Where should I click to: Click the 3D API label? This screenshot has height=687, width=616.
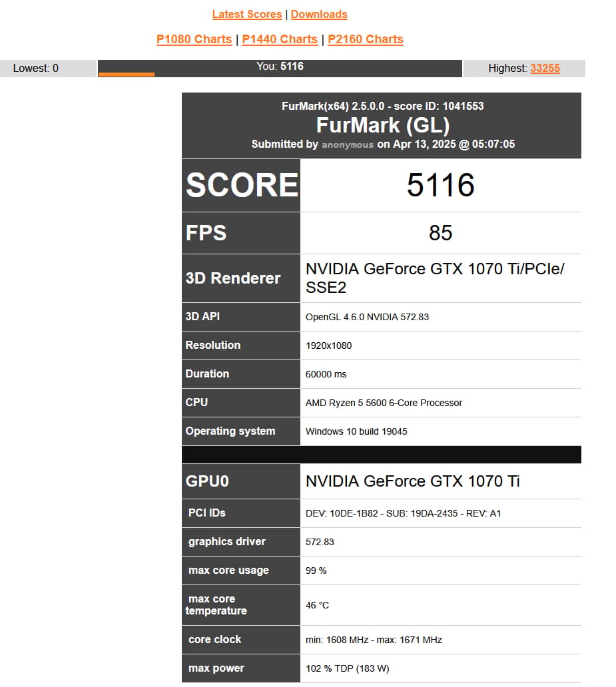point(202,316)
